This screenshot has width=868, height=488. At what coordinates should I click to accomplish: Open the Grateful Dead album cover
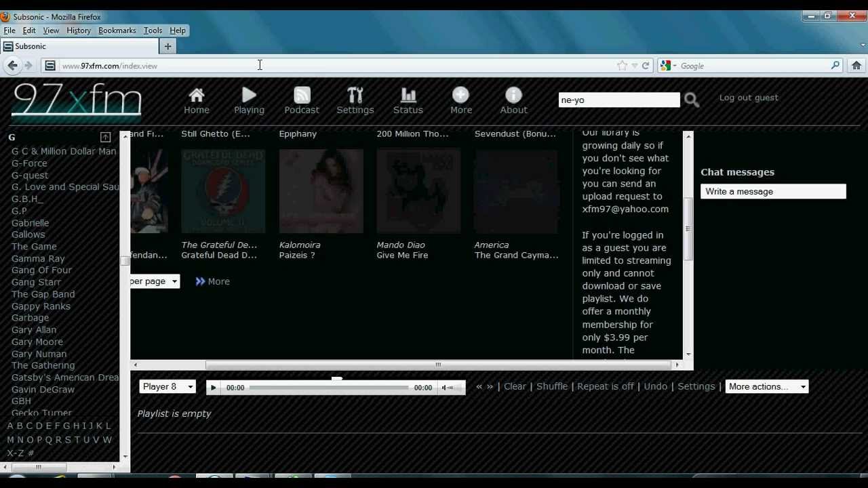click(223, 192)
